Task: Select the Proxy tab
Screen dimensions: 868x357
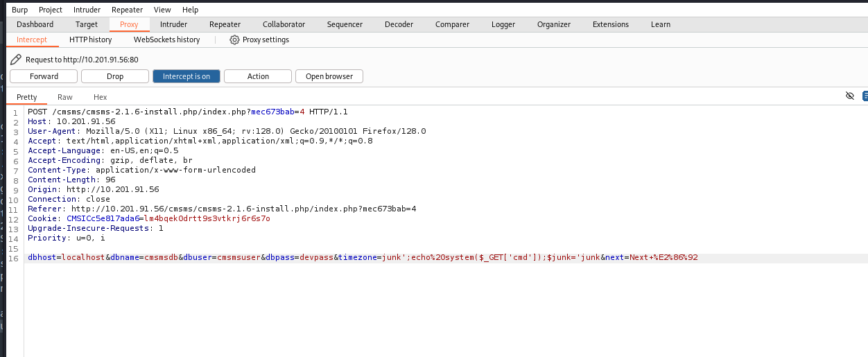Action: [129, 24]
